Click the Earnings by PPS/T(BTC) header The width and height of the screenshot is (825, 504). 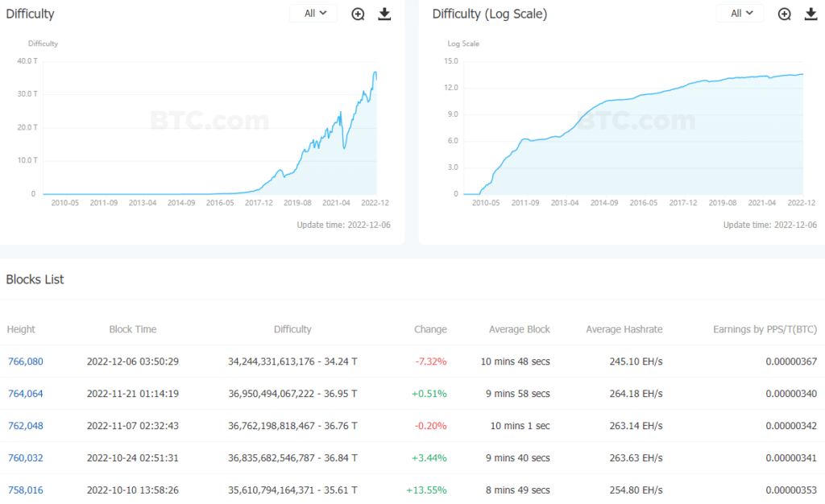[x=765, y=329]
